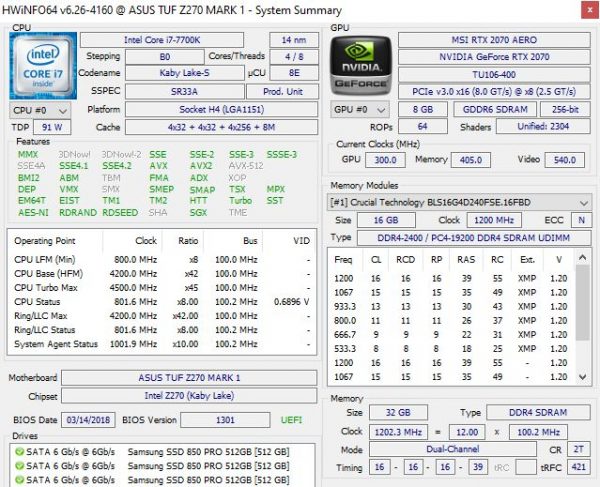The width and height of the screenshot is (600, 487).
Task: Click the 91 W TDP field
Action: pos(52,127)
